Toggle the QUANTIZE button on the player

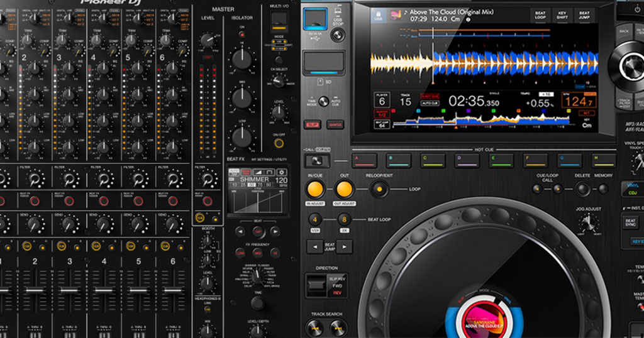pos(334,125)
